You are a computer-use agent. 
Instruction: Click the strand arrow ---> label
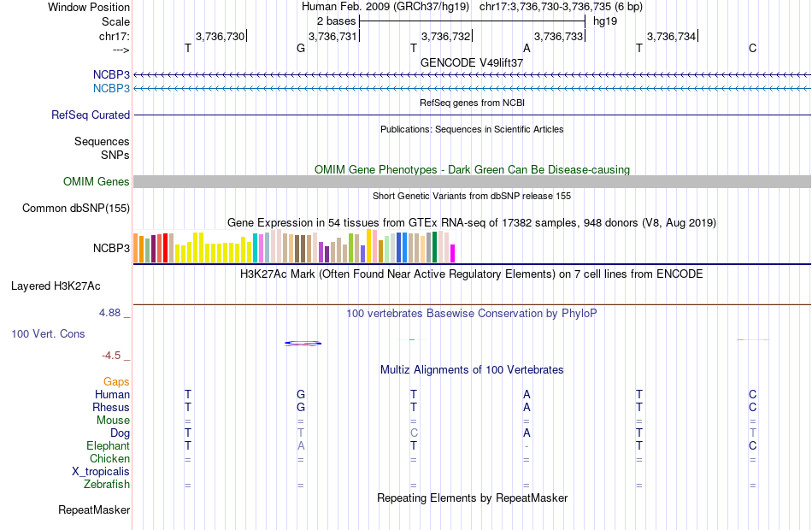121,50
